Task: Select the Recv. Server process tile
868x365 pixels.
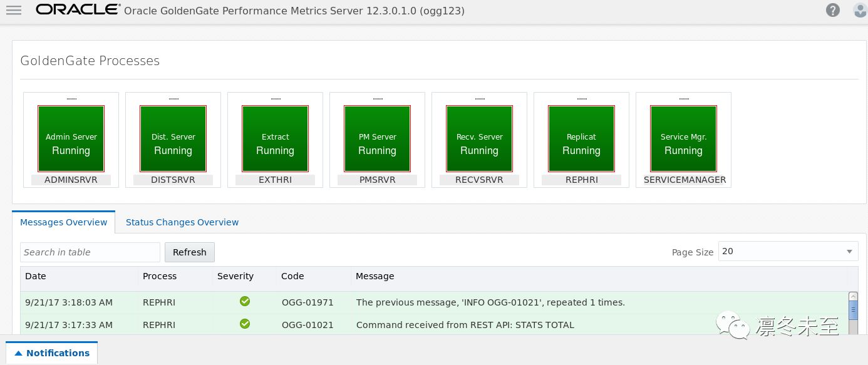Action: click(479, 138)
